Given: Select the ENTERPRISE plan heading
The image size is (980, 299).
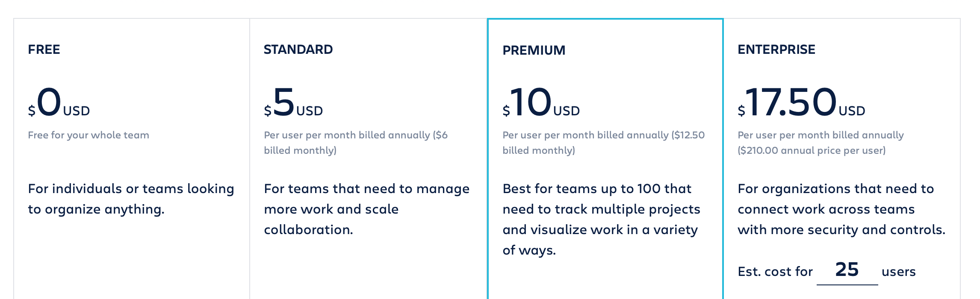Looking at the screenshot, I should pyautogui.click(x=776, y=50).
